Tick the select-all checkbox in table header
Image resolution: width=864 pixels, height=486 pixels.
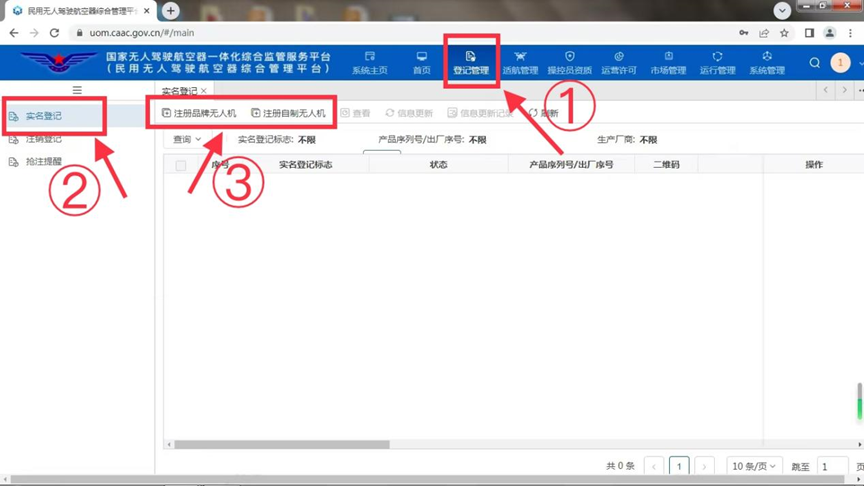tap(181, 165)
